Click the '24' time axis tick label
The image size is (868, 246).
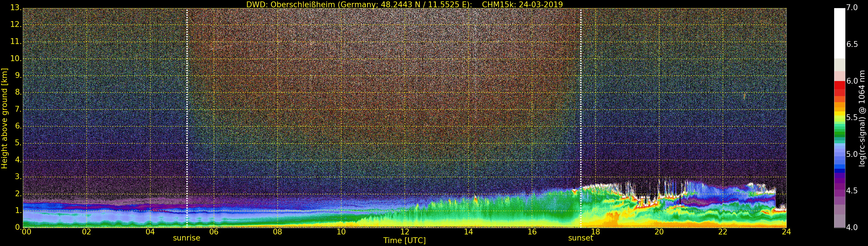[786, 232]
